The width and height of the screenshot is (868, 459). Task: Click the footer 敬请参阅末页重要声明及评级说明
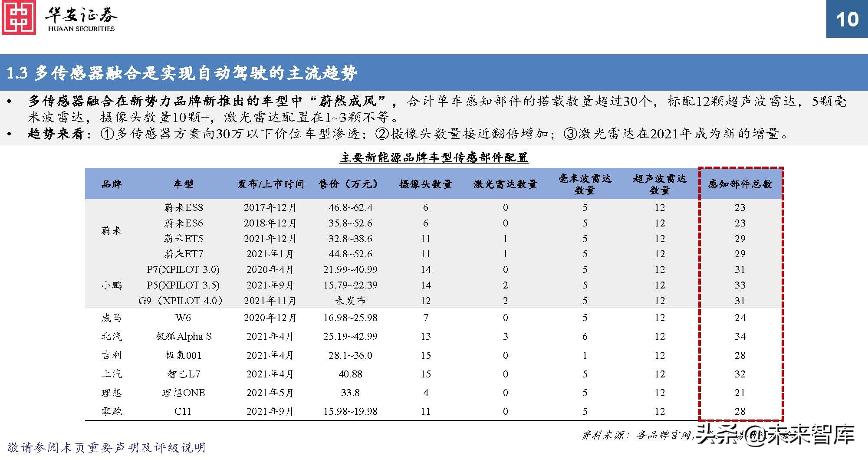[107, 447]
